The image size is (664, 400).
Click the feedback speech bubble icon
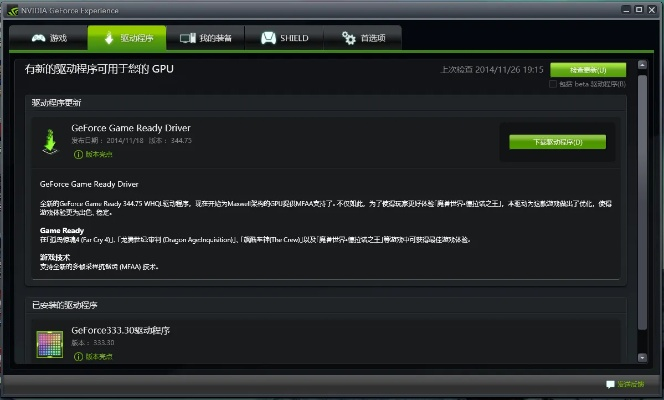(x=610, y=384)
